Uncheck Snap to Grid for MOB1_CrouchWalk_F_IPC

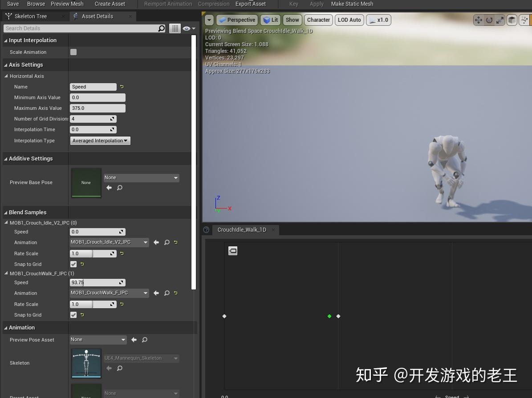(73, 315)
